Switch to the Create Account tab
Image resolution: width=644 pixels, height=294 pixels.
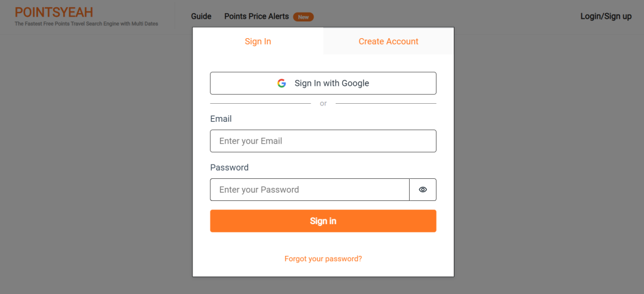389,41
